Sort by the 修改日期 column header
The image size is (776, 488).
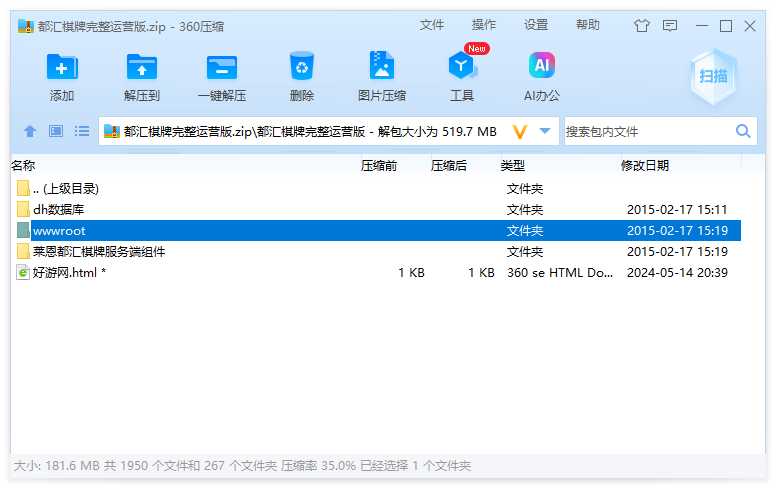pyautogui.click(x=645, y=165)
